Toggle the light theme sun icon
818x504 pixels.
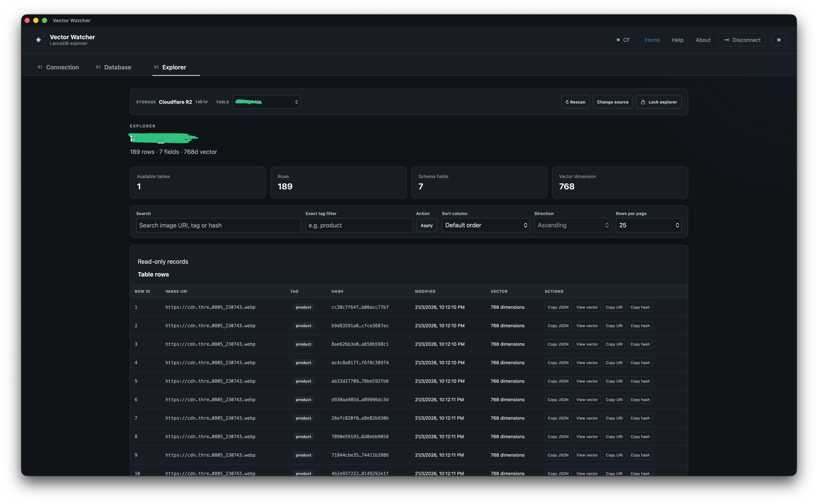point(779,40)
